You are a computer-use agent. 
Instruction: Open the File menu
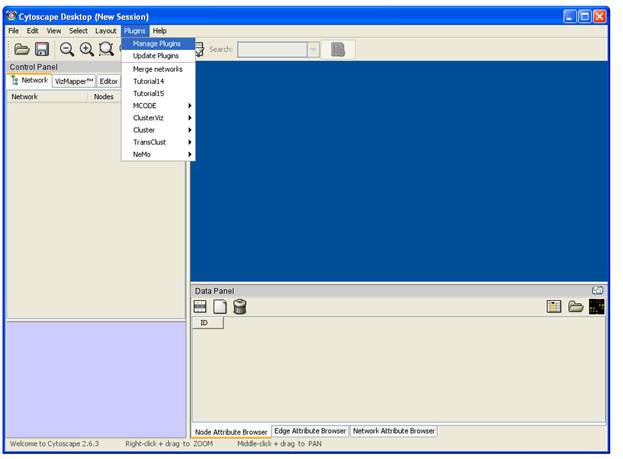14,31
